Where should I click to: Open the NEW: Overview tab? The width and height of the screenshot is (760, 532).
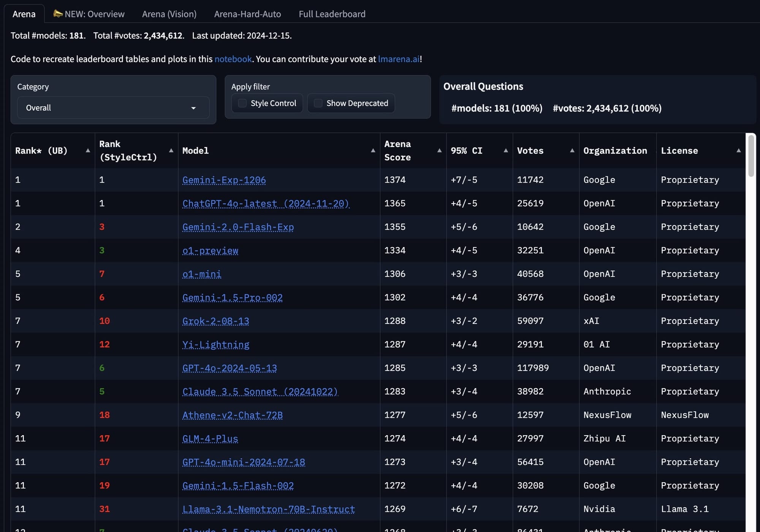click(x=89, y=14)
